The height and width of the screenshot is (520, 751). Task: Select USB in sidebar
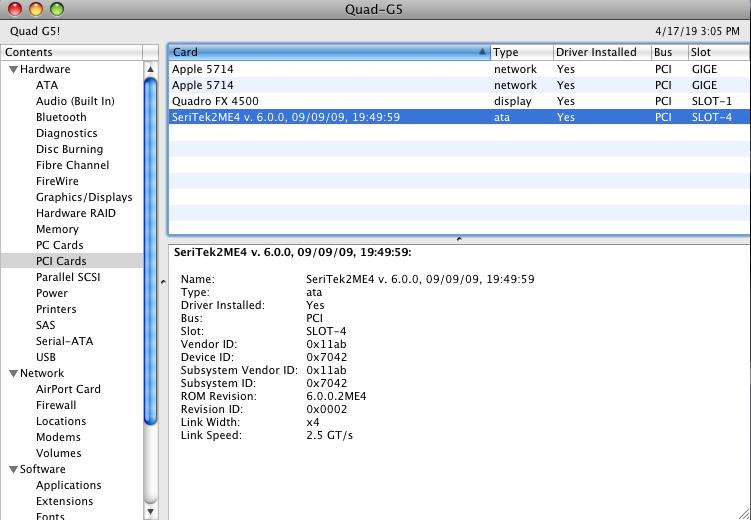(x=46, y=357)
